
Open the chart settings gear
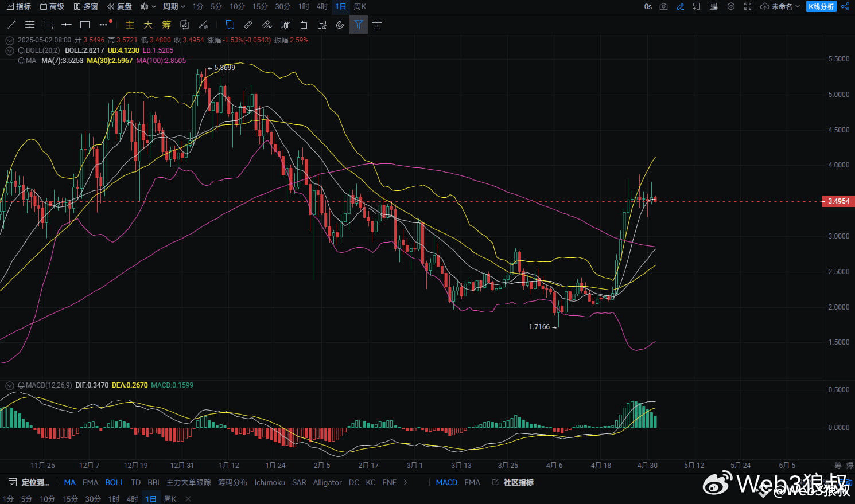tap(730, 6)
